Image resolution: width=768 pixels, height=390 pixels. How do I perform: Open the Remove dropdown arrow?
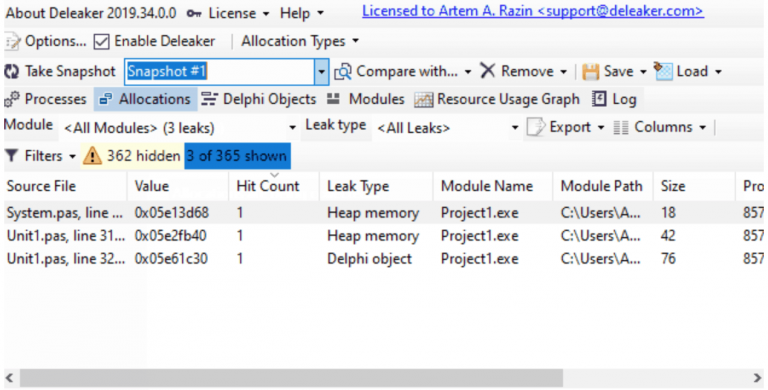pyautogui.click(x=563, y=72)
